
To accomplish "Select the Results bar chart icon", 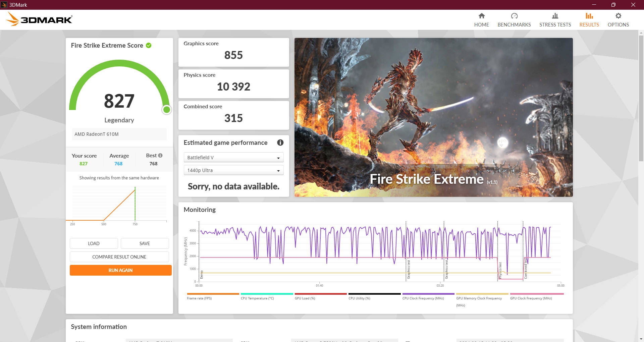I will (589, 16).
